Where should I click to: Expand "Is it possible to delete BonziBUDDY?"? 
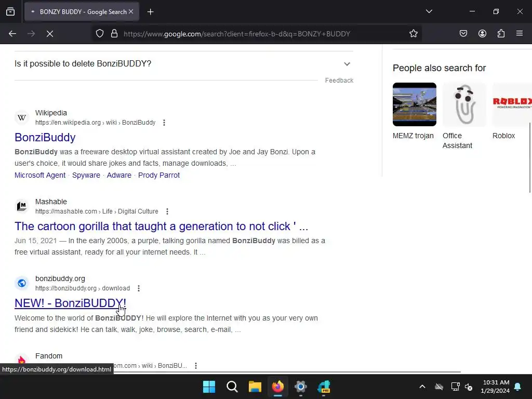click(183, 64)
